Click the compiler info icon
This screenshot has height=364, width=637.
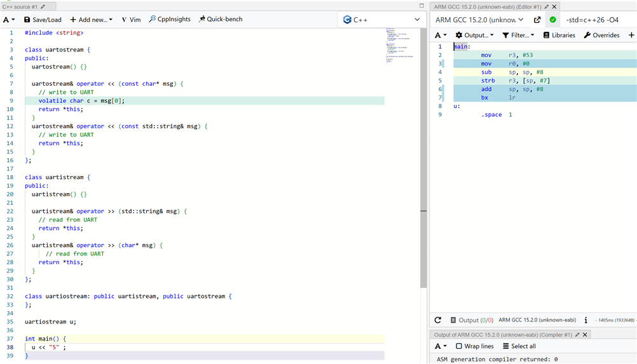586,320
